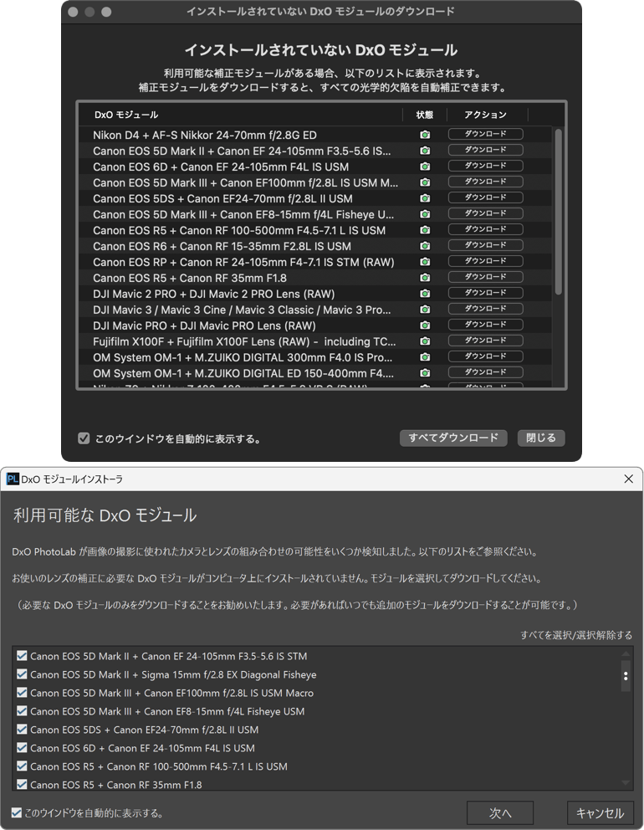
Task: Click scroll-up arrow in installer list
Action: click(x=626, y=653)
